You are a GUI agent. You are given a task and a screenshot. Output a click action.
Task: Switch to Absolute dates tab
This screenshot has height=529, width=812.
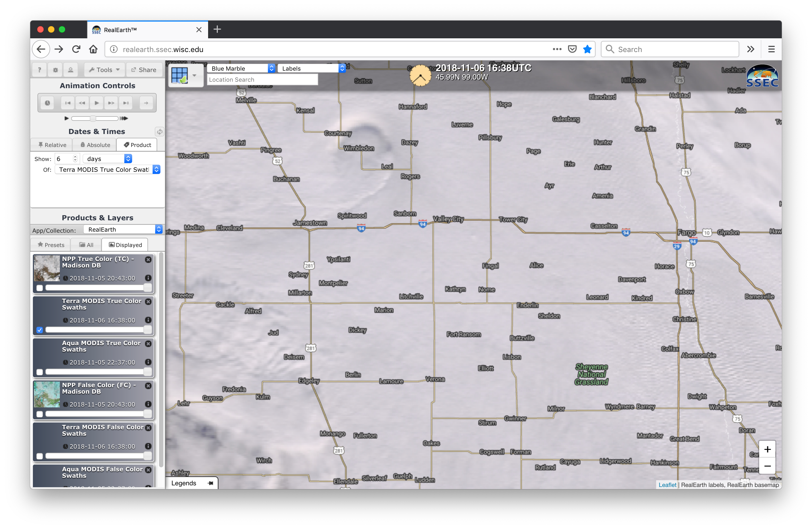click(95, 145)
